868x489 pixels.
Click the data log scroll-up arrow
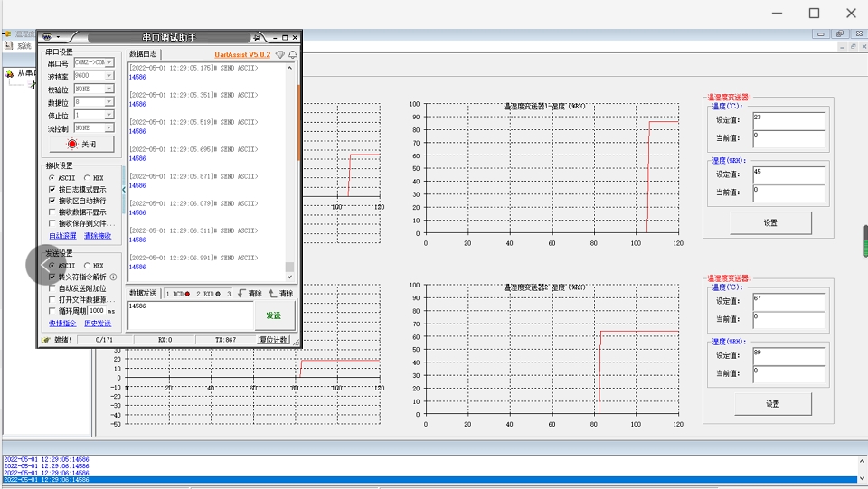[x=289, y=68]
